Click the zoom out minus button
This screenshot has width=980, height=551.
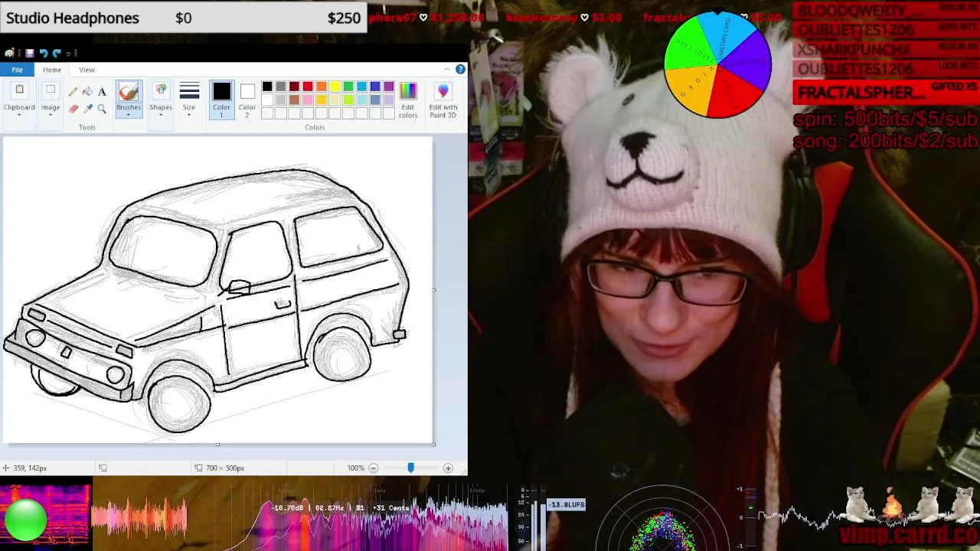pyautogui.click(x=374, y=468)
